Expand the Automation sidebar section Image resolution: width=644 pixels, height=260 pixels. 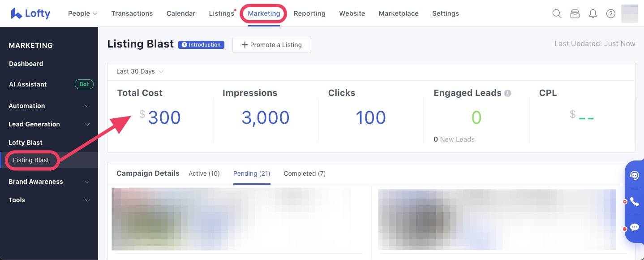49,106
